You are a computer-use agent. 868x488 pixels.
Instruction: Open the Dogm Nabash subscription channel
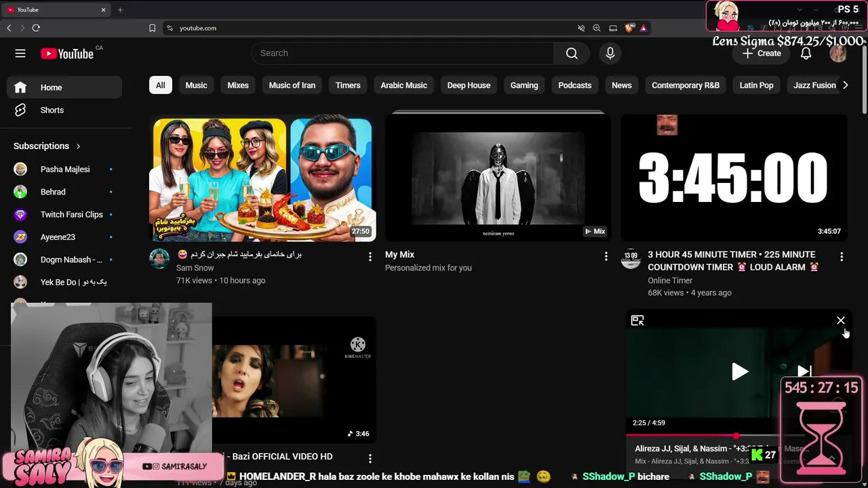(x=64, y=260)
